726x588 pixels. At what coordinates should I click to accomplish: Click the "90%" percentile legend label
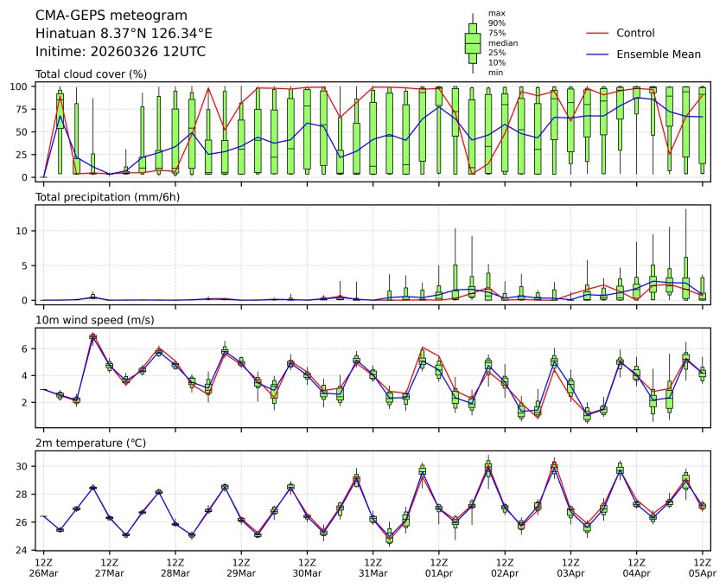(x=496, y=23)
